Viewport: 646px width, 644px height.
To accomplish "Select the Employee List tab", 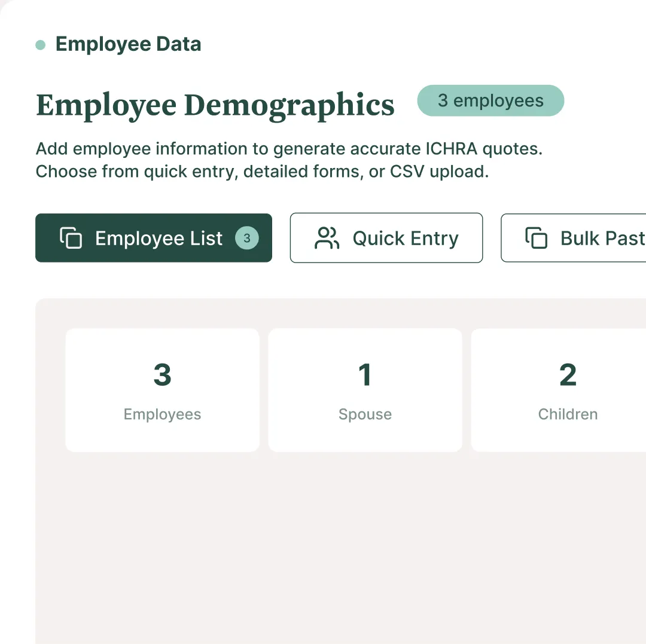I will (154, 238).
